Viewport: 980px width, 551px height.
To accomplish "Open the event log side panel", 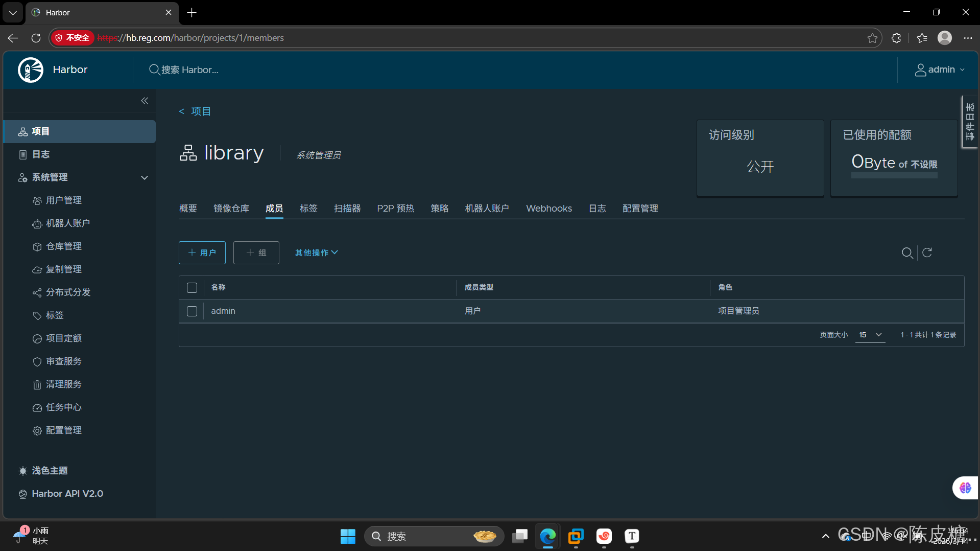I will coord(970,122).
